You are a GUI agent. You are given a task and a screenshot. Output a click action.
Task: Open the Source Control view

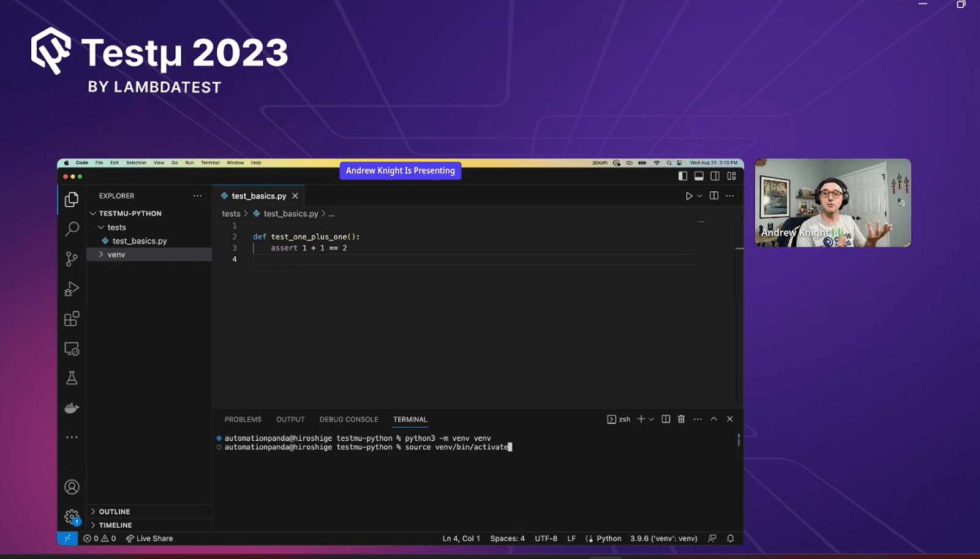(72, 259)
